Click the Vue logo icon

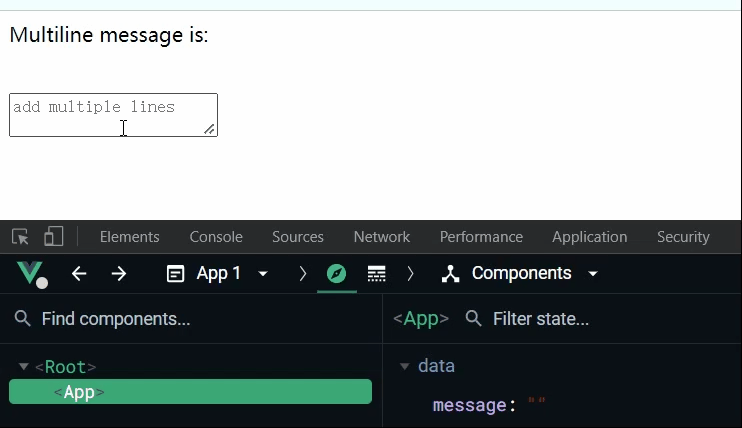[30, 273]
